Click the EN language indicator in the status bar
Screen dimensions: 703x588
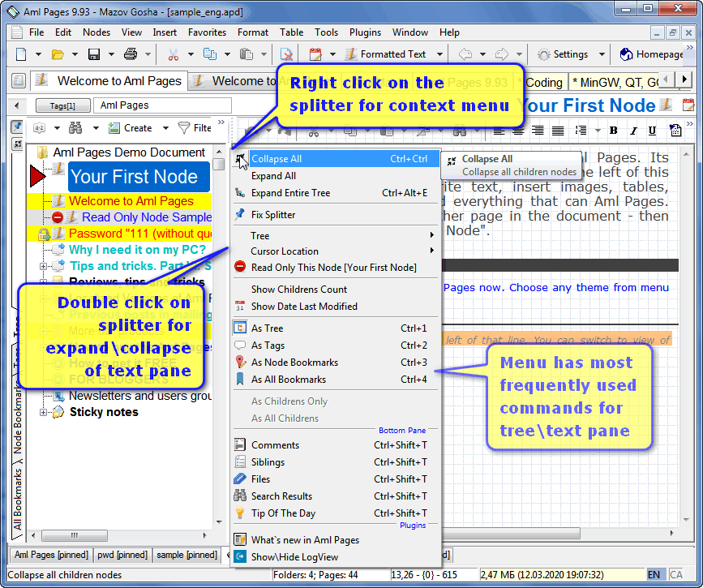click(654, 574)
